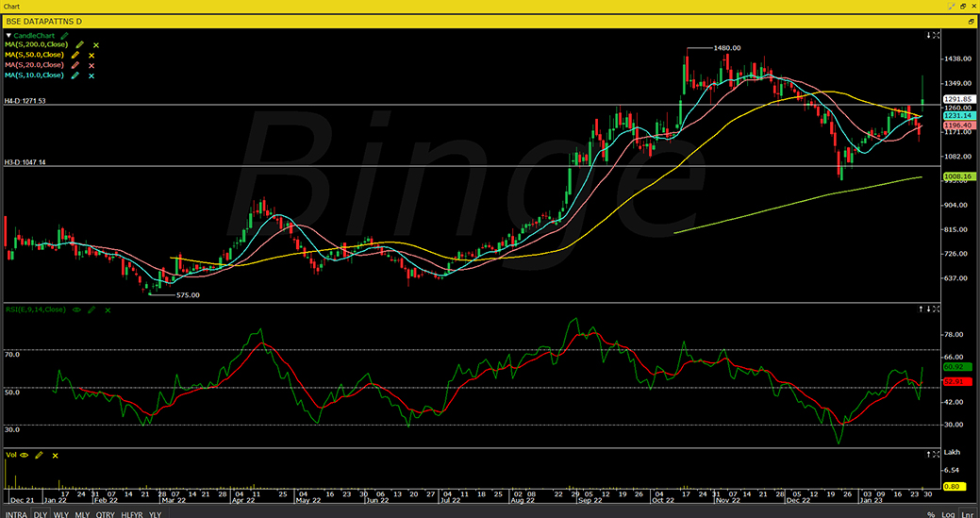
Task: Switch to the WLY timeframe tab
Action: (x=60, y=514)
